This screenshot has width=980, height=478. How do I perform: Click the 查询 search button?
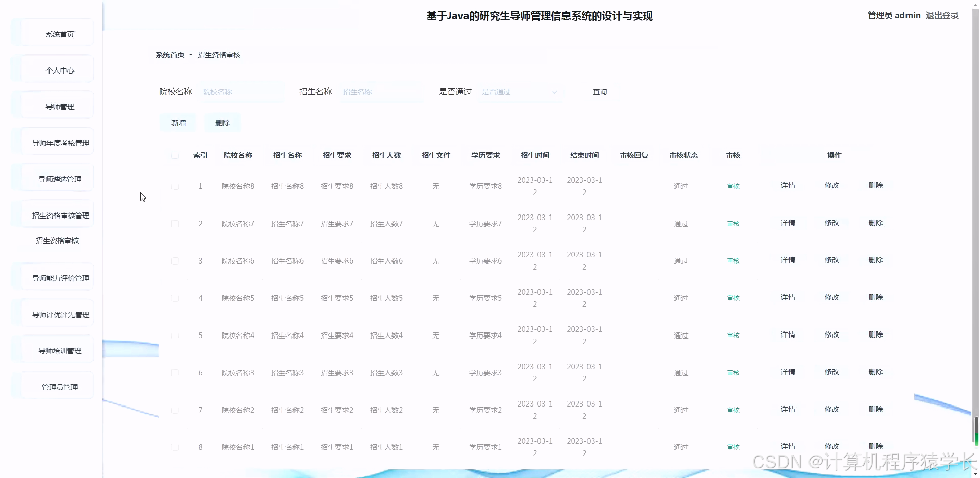600,92
